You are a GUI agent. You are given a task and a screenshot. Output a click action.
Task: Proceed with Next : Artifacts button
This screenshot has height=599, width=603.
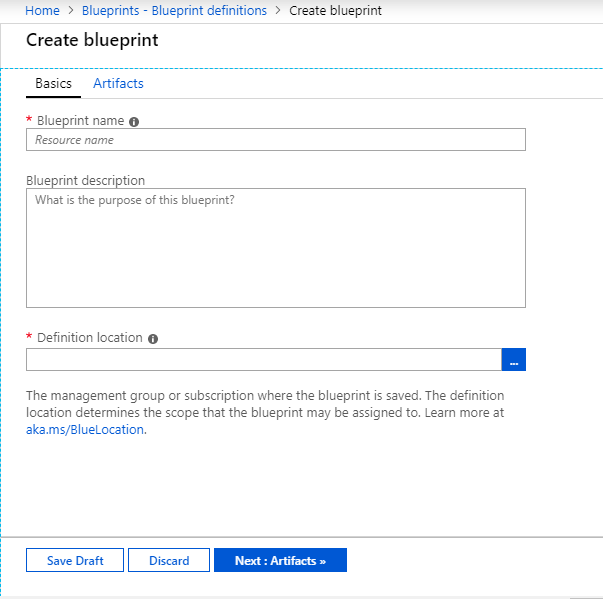280,561
